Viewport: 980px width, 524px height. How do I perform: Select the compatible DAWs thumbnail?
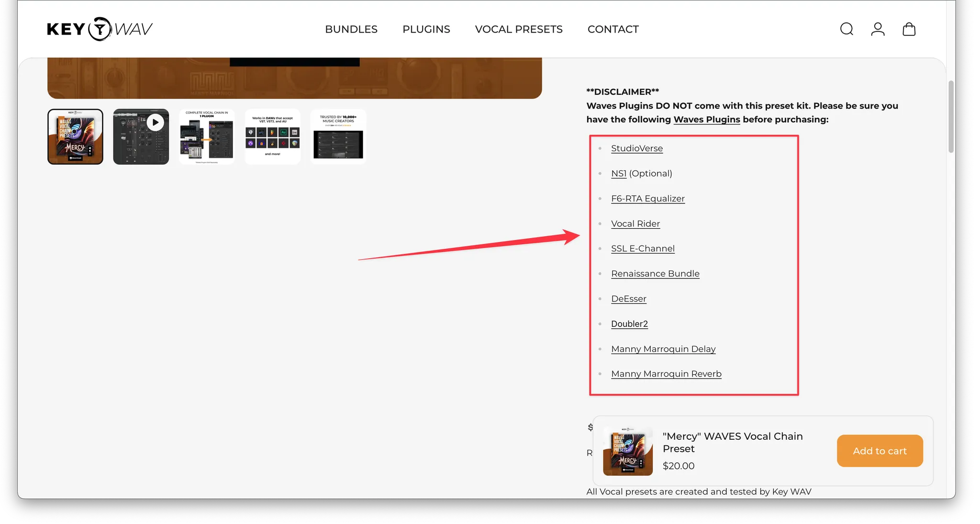[273, 137]
